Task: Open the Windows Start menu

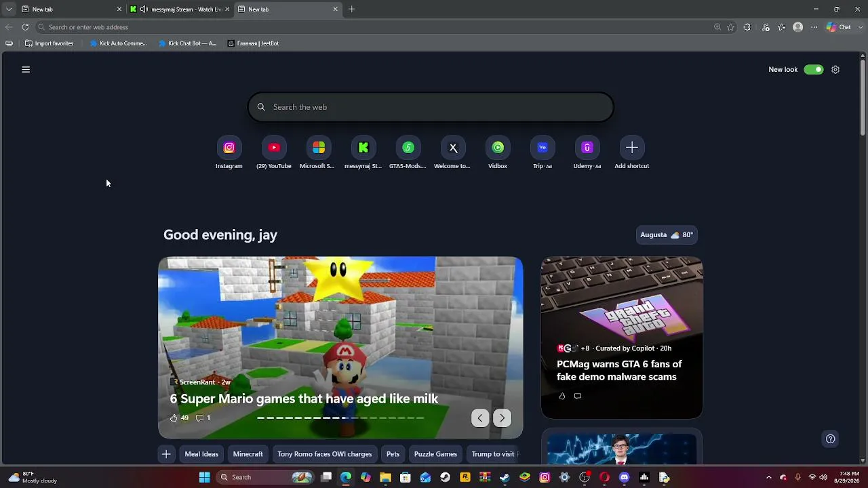Action: (204, 477)
